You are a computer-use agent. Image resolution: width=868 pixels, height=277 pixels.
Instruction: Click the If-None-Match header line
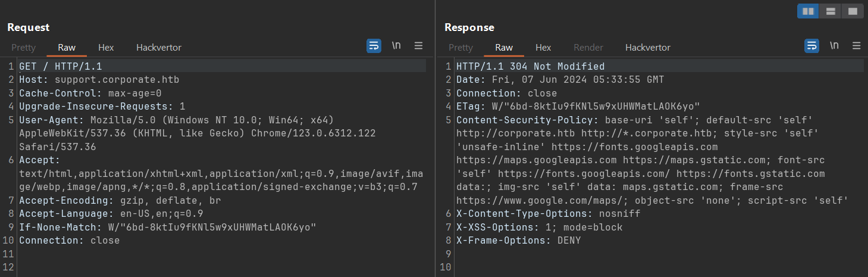click(x=168, y=227)
